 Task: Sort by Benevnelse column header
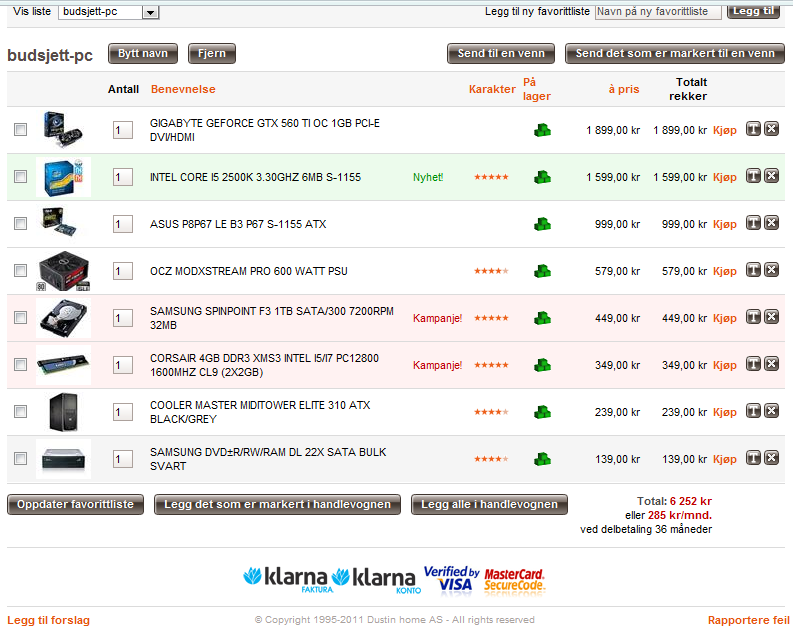click(183, 89)
